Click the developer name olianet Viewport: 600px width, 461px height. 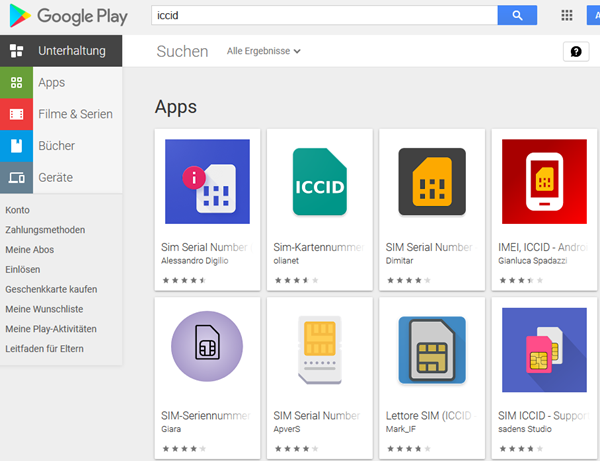(x=286, y=261)
